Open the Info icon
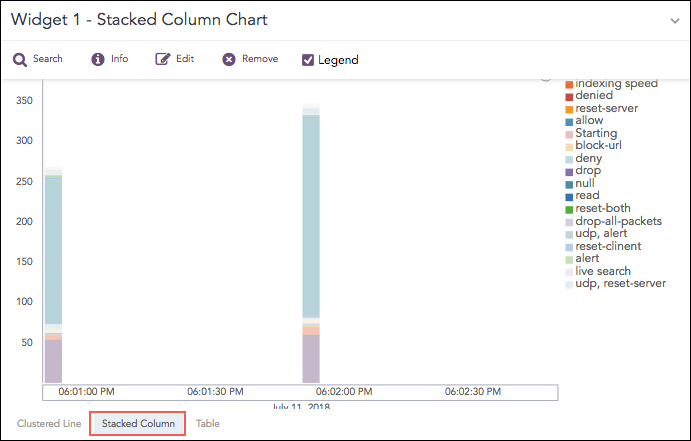The width and height of the screenshot is (691, 441). [x=98, y=59]
